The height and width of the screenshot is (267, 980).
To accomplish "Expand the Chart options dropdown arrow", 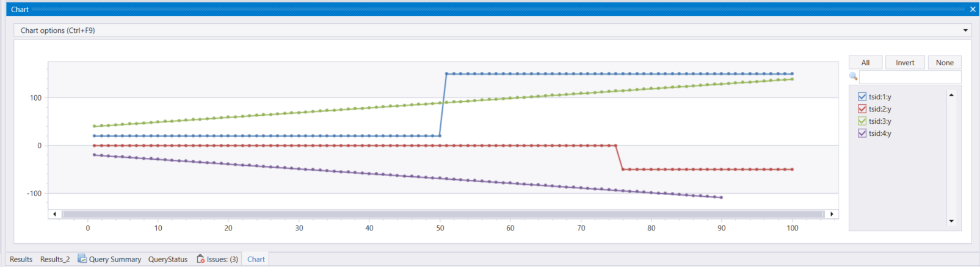I will 965,30.
